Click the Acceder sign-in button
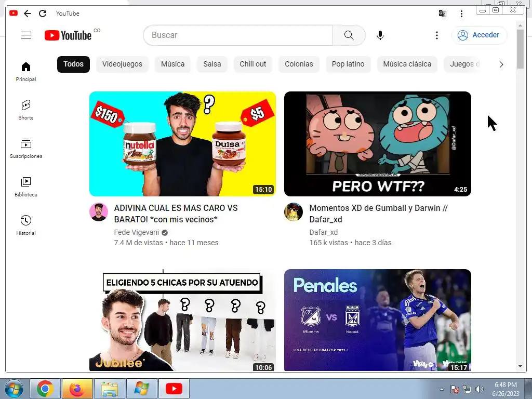 coord(479,35)
